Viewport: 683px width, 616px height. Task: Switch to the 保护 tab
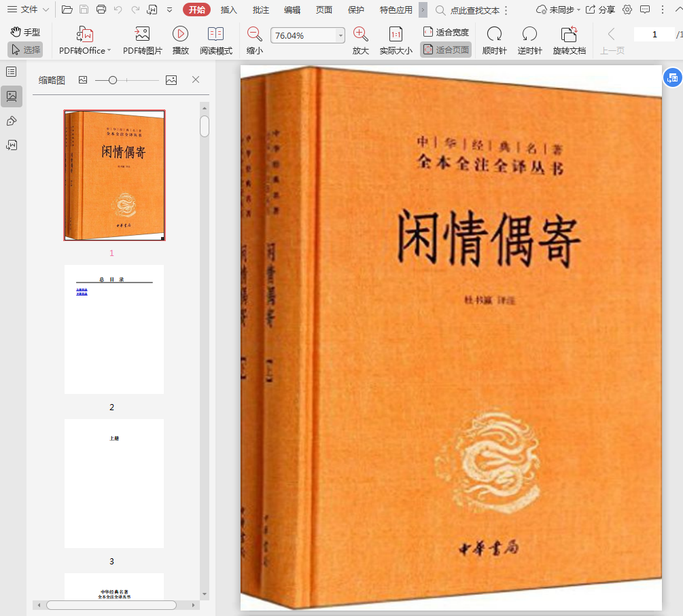tap(355, 10)
